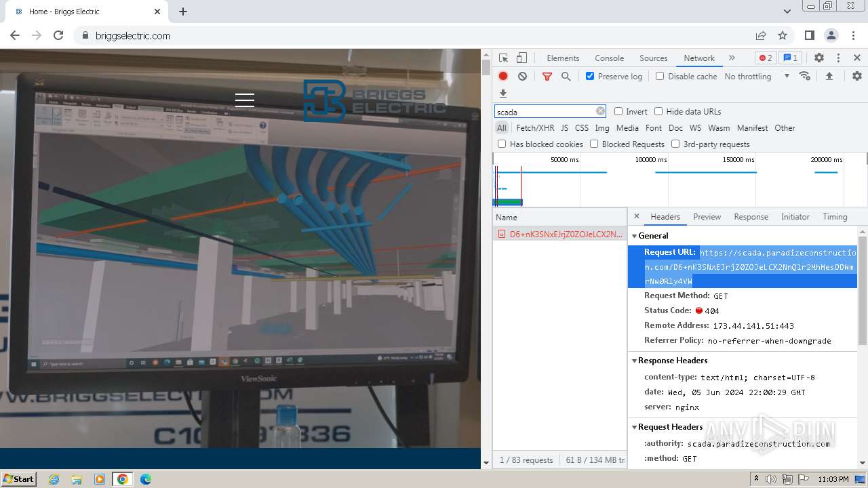Viewport: 868px width, 488px height.
Task: Click the network timeline overview
Action: click(679, 180)
